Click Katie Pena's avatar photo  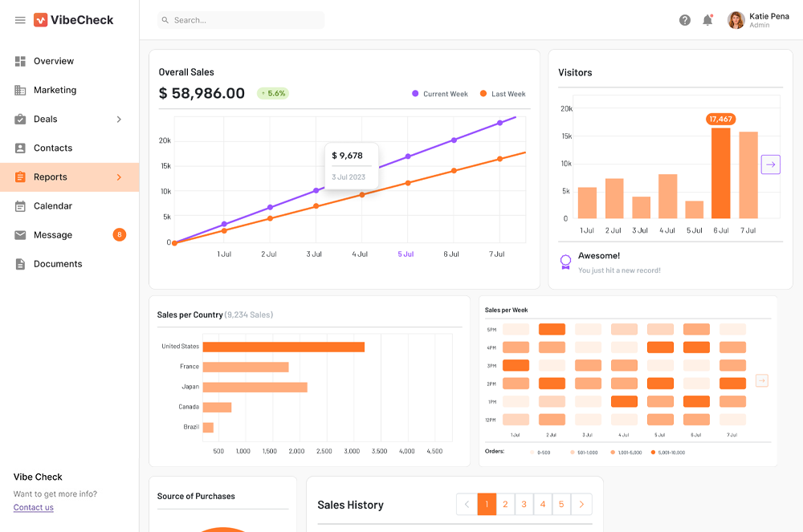(736, 20)
